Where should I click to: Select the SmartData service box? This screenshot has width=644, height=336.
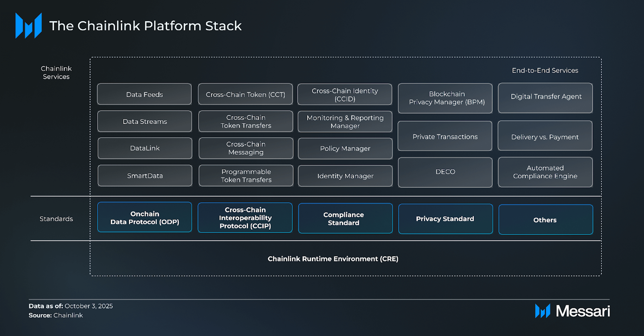coord(145,176)
